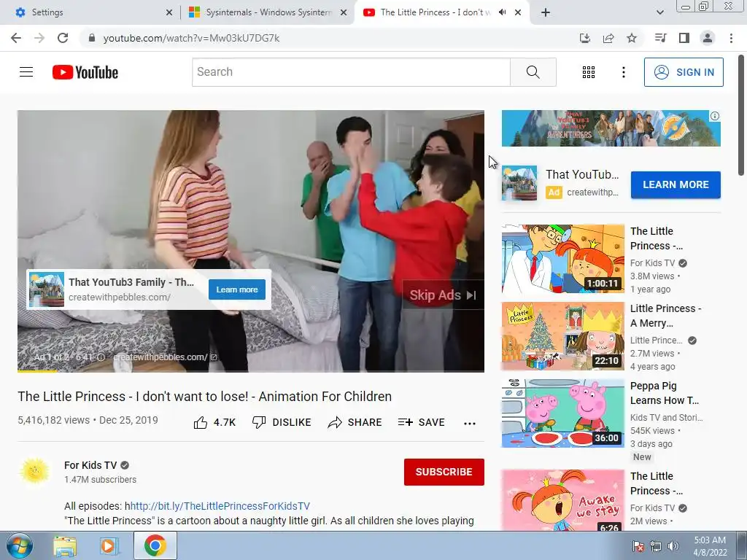Open Windows Explorer from taskbar
This screenshot has height=560, width=747.
tap(65, 545)
